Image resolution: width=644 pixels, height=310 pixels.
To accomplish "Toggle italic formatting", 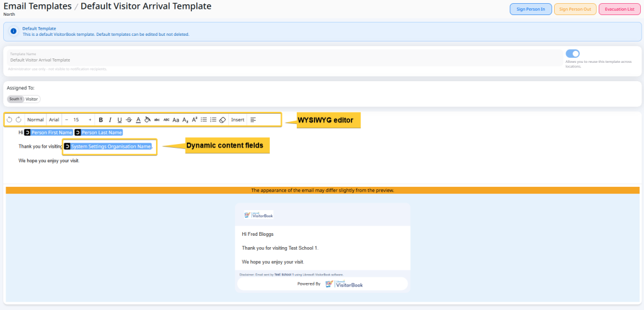I will (110, 119).
